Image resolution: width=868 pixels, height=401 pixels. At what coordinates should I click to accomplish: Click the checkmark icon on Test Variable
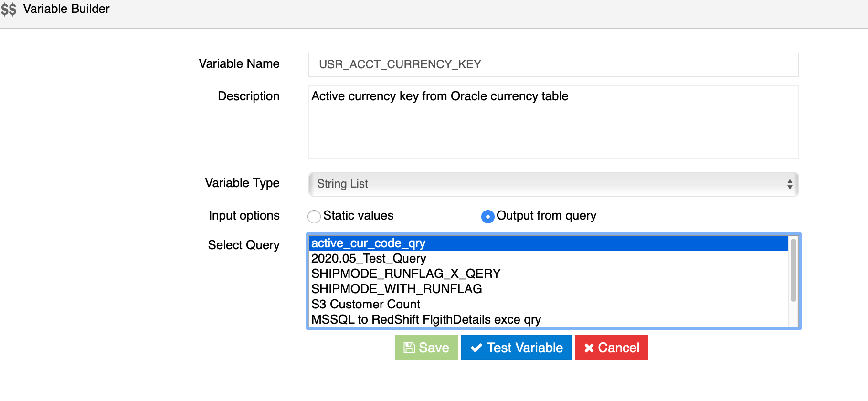476,348
